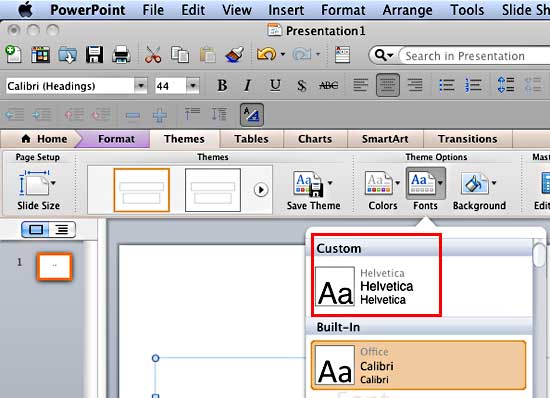Print the presentation
Viewport: 550px width, 398px height.
[x=121, y=55]
